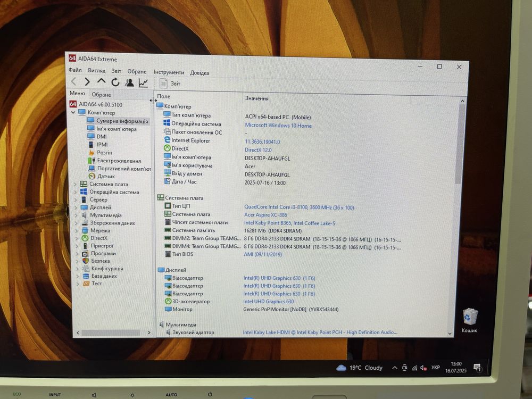Click the База даних icon in the tree
The width and height of the screenshot is (532, 399).
(86, 276)
